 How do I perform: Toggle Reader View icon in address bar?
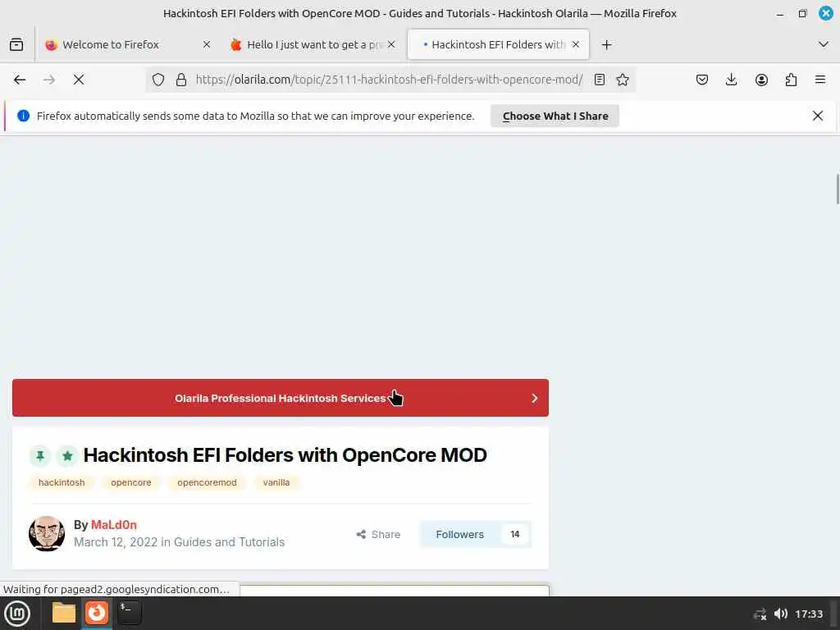point(600,80)
